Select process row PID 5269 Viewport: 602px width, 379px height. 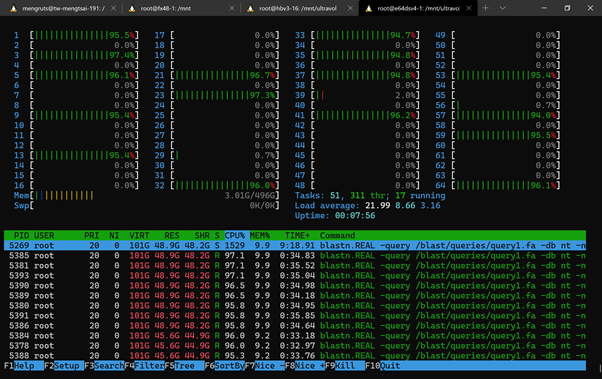295,245
